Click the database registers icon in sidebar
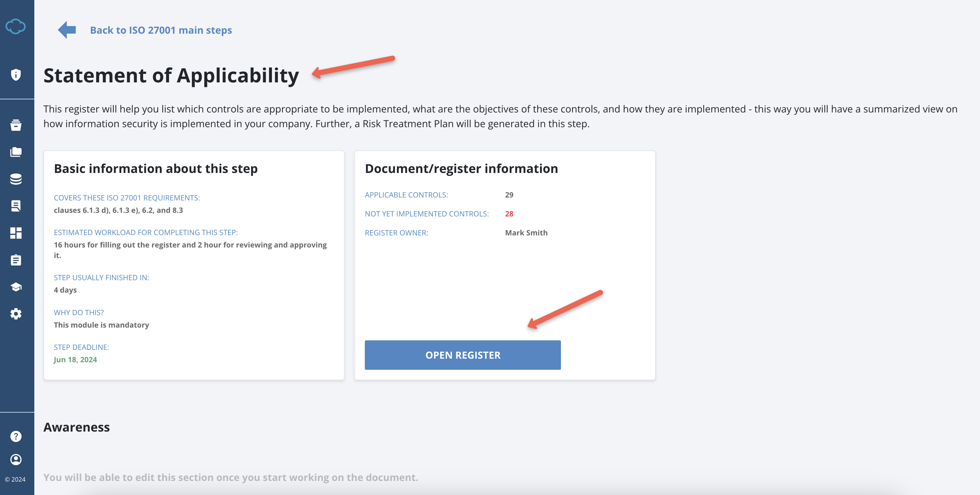Screen dimensions: 980x495 16,179
